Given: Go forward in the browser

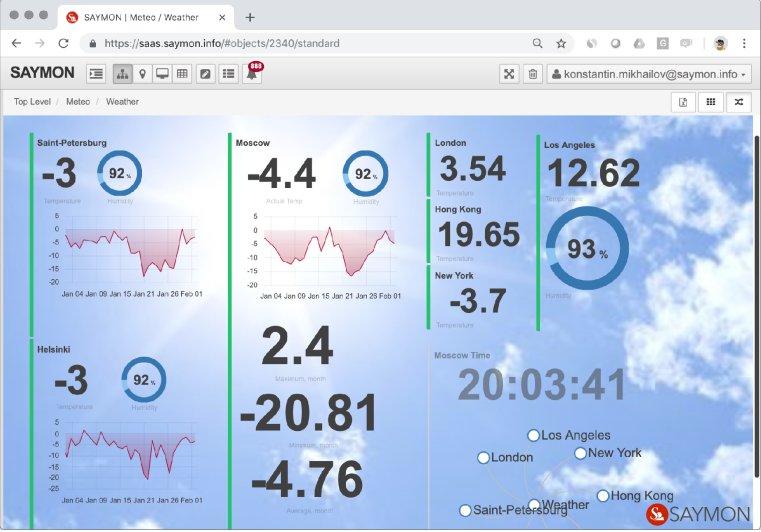Looking at the screenshot, I should pyautogui.click(x=40, y=43).
